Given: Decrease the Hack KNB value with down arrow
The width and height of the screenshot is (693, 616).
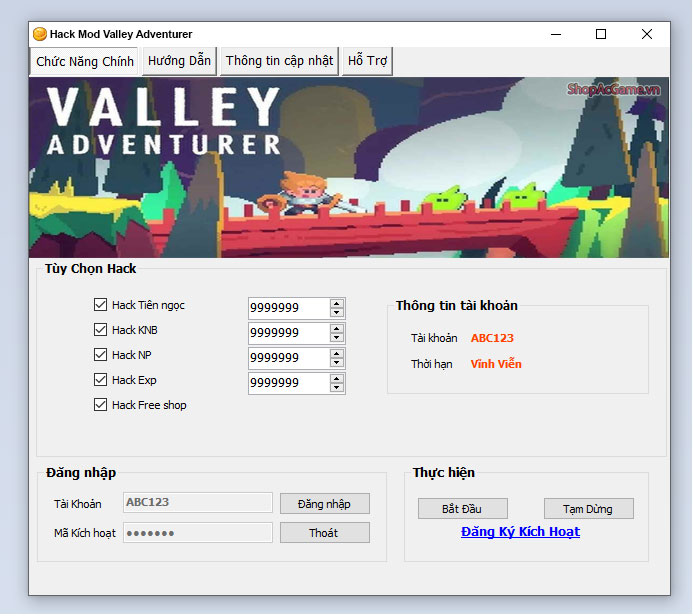Looking at the screenshot, I should pyautogui.click(x=337, y=338).
